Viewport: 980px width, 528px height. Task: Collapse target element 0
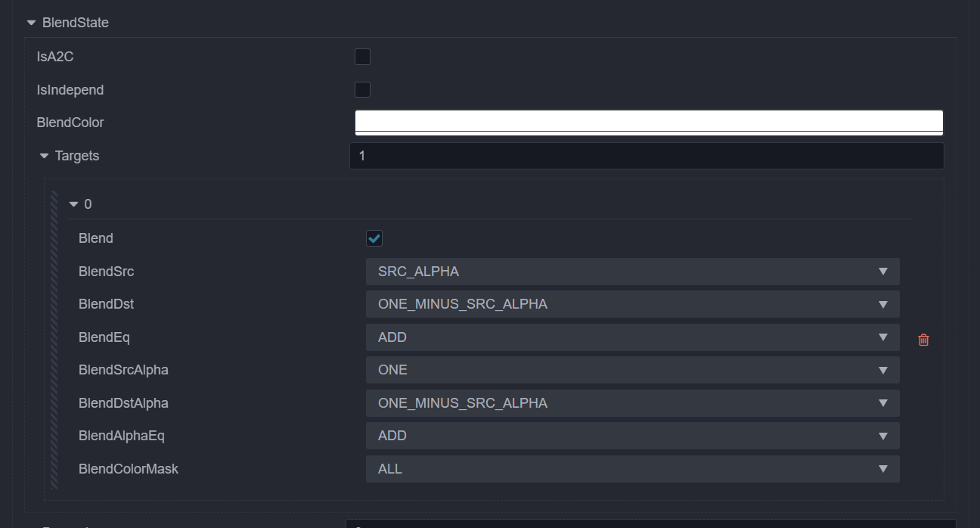pyautogui.click(x=73, y=204)
